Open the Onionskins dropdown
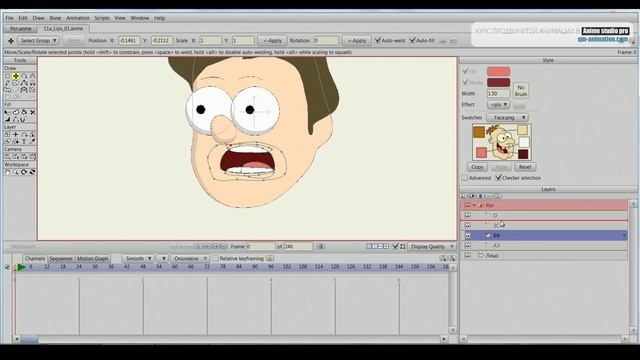The height and width of the screenshot is (360, 640). coord(190,258)
